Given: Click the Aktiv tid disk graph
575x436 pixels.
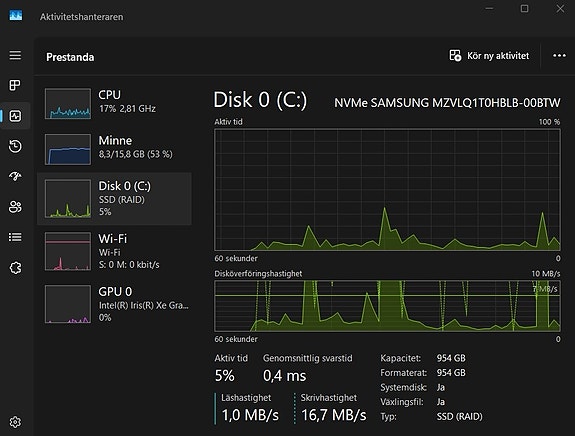Looking at the screenshot, I should pyautogui.click(x=387, y=189).
